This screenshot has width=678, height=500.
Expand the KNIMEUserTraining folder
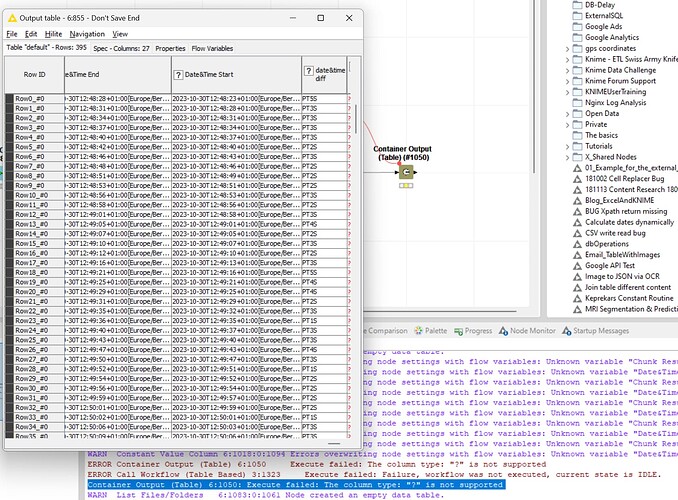567,92
